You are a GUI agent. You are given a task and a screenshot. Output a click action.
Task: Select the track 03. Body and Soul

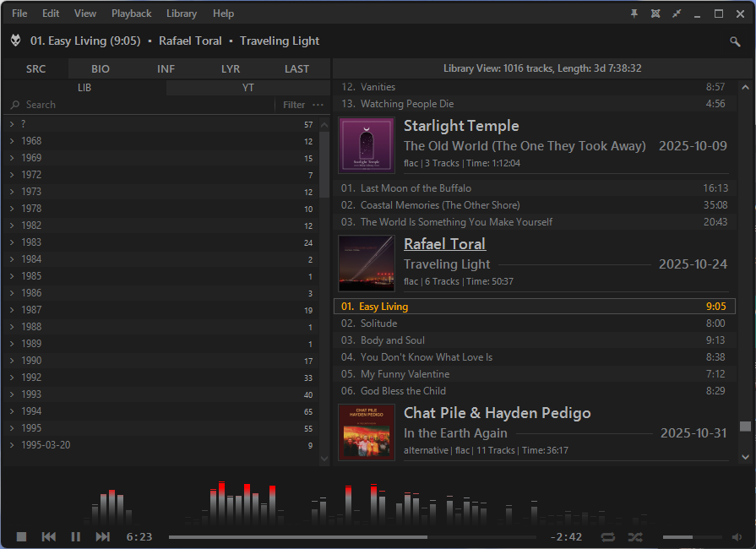pos(534,340)
